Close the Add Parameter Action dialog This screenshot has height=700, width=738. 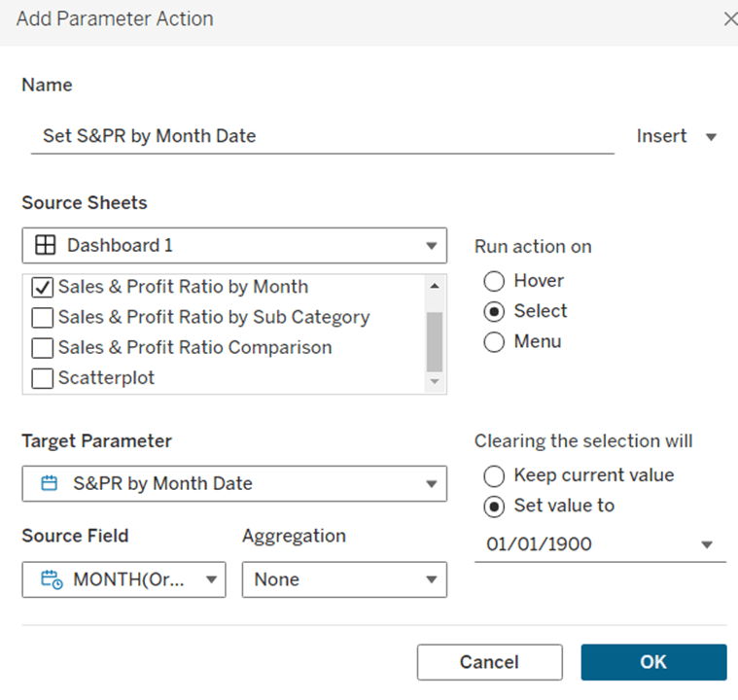click(x=729, y=18)
